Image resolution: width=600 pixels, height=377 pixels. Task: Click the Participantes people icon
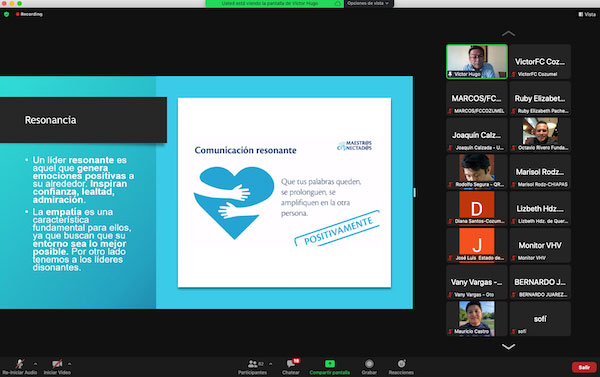click(253, 364)
